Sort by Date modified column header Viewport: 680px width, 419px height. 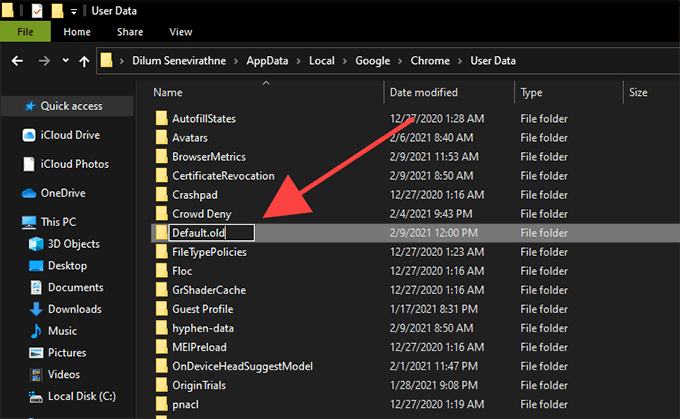424,92
